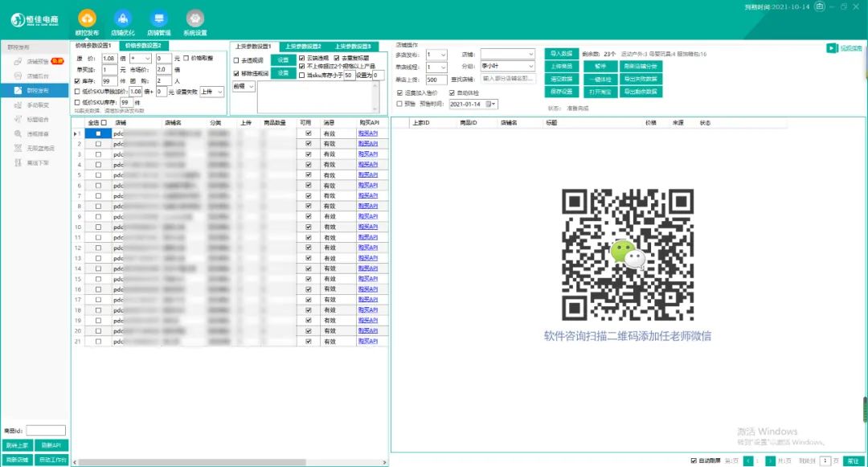
Task: Click the 一键体检 button
Action: (x=600, y=79)
